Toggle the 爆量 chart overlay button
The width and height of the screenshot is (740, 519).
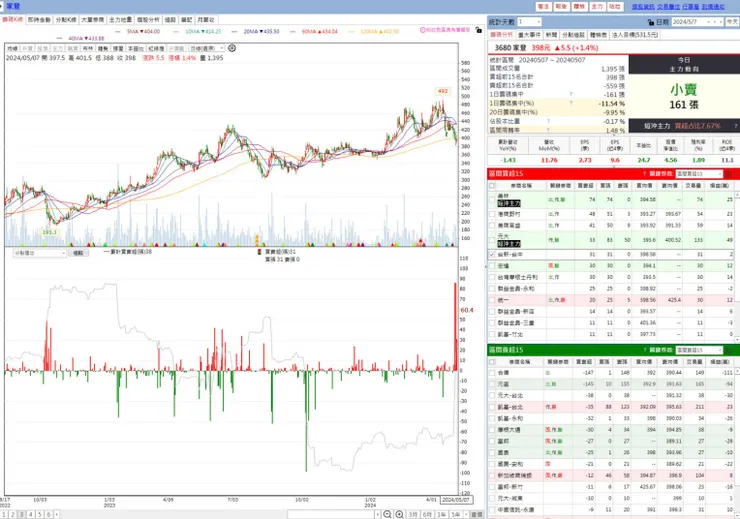[118, 48]
